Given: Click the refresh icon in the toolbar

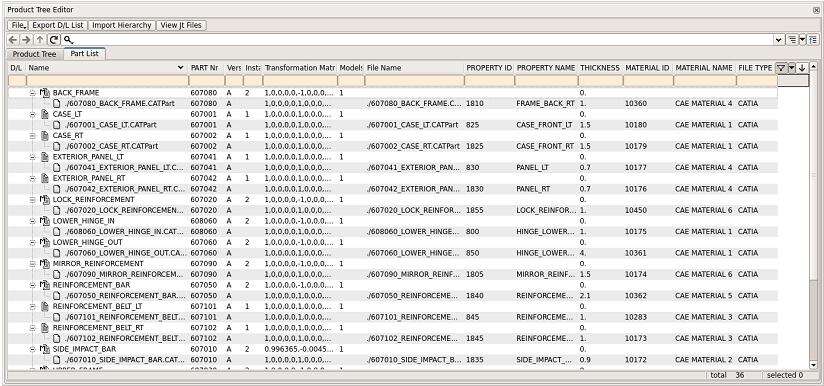Looking at the screenshot, I should click(x=54, y=40).
